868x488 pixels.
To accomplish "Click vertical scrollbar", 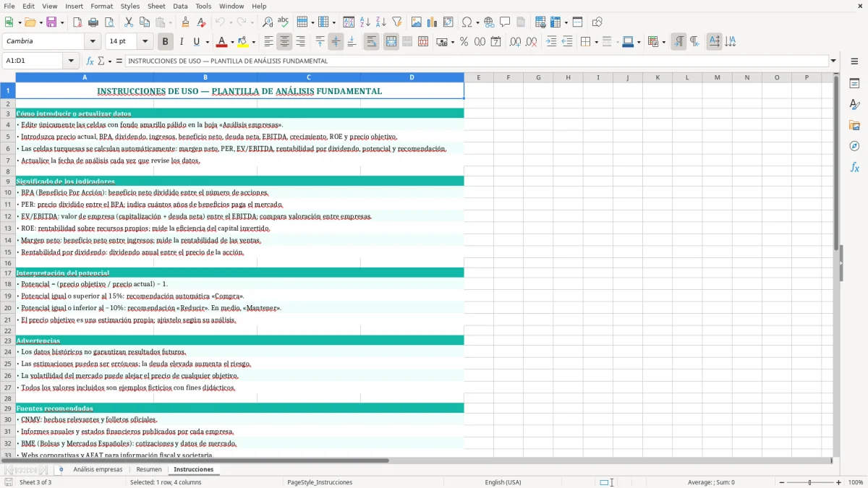I will point(836,265).
